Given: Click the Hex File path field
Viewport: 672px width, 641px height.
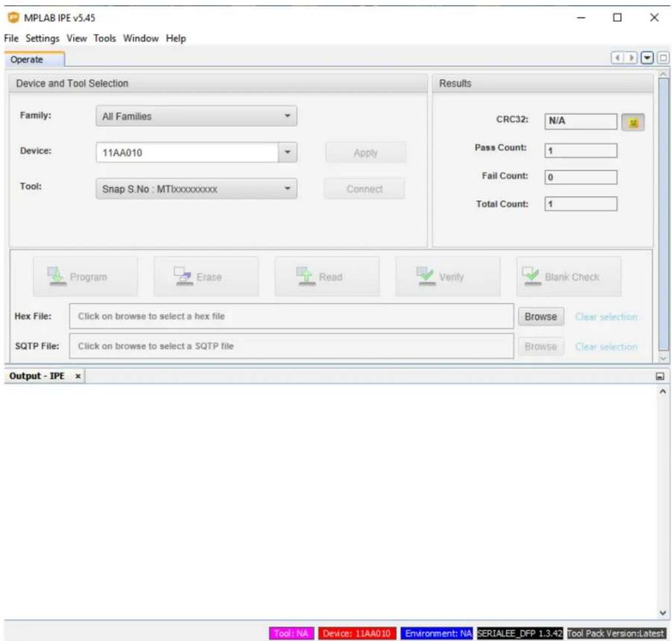Looking at the screenshot, I should pyautogui.click(x=292, y=316).
